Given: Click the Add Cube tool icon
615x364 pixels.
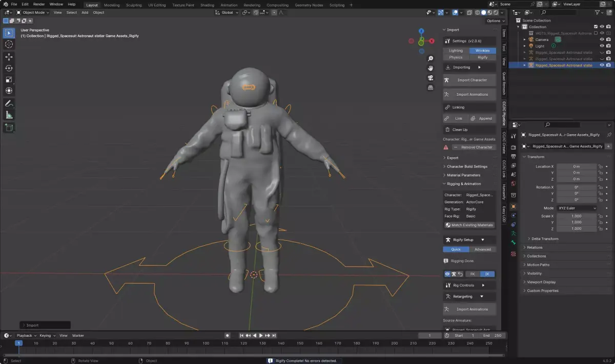Looking at the screenshot, I should [x=9, y=127].
